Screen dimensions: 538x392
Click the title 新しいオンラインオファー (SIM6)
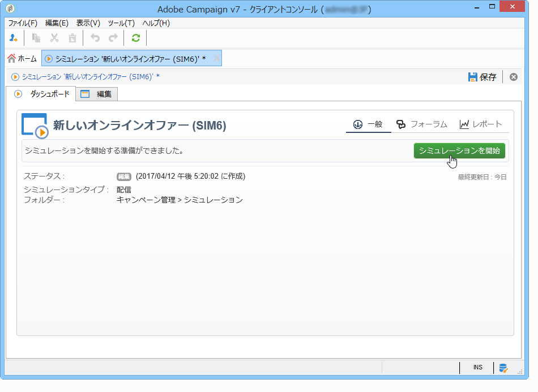(x=140, y=126)
